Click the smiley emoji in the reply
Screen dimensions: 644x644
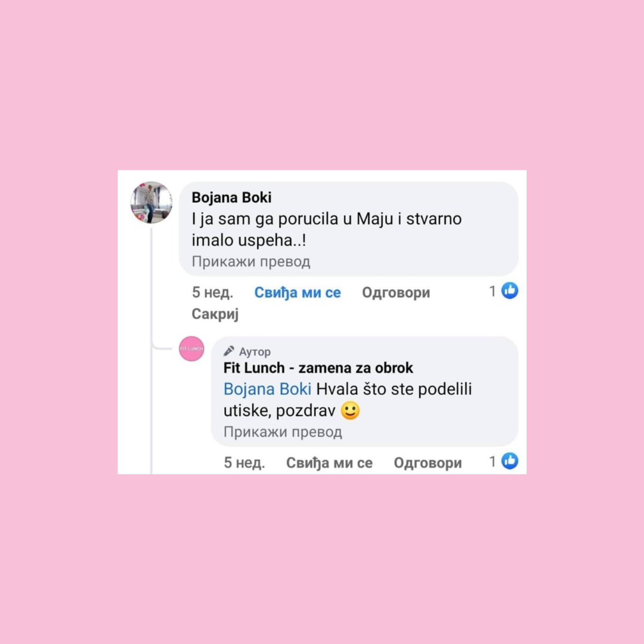tap(351, 410)
